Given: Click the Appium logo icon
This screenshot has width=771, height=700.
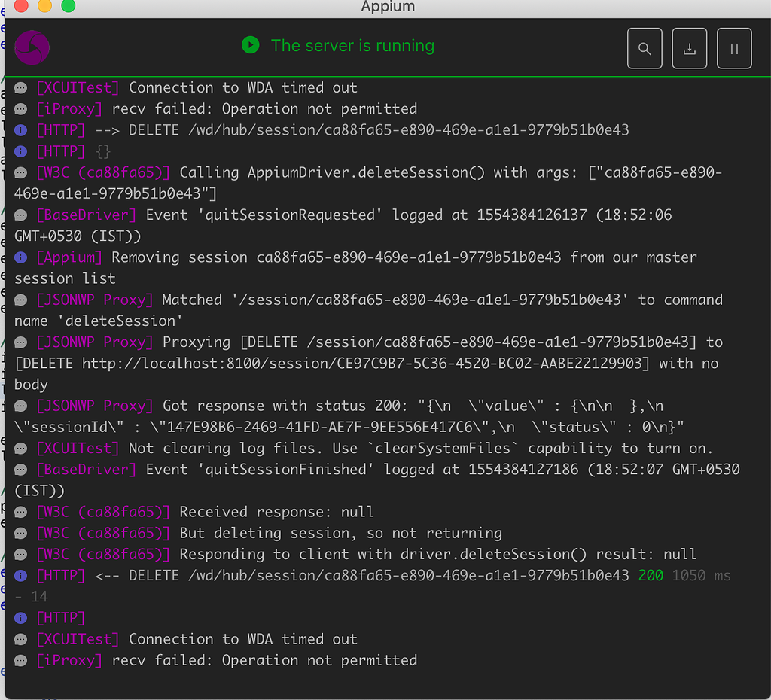Looking at the screenshot, I should pyautogui.click(x=32, y=47).
